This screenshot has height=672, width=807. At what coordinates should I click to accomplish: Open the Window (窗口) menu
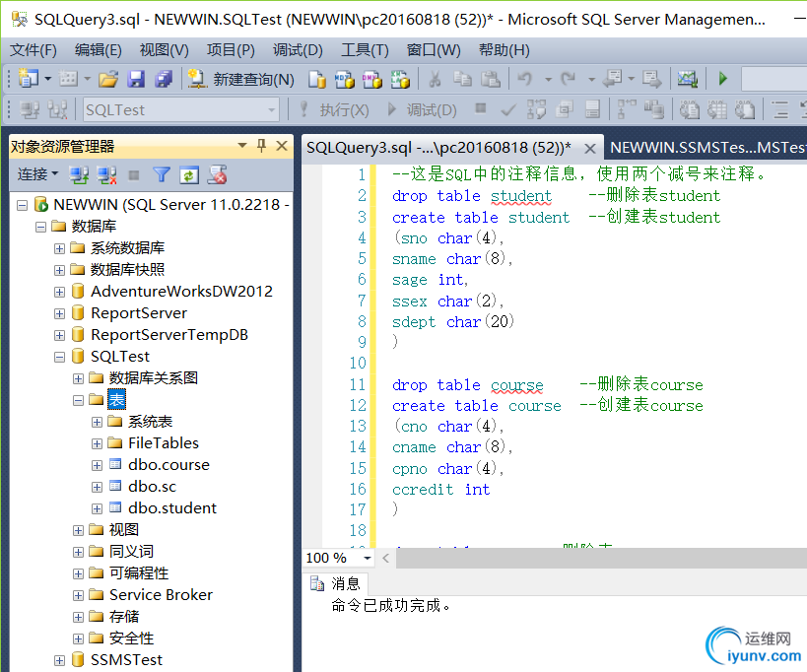pos(434,50)
